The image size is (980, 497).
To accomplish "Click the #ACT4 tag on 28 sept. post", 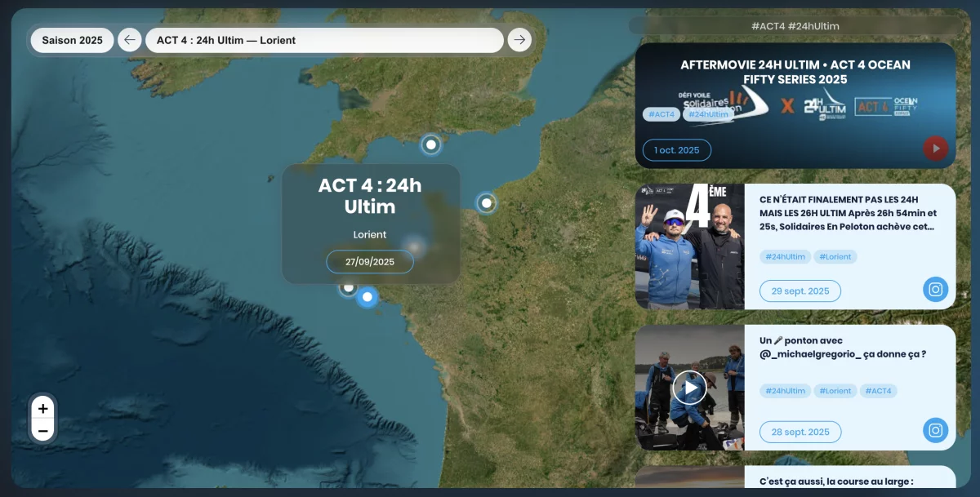I will click(878, 391).
